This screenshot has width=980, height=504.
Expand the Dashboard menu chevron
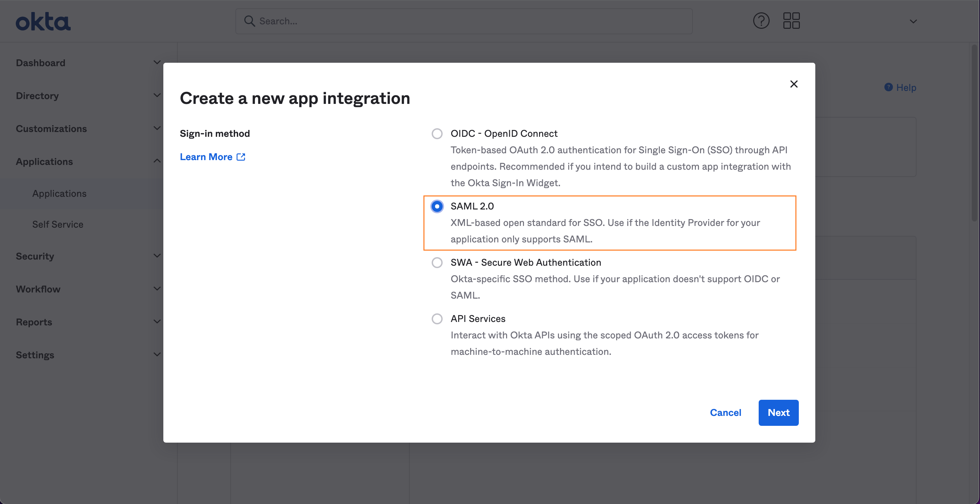pos(157,62)
